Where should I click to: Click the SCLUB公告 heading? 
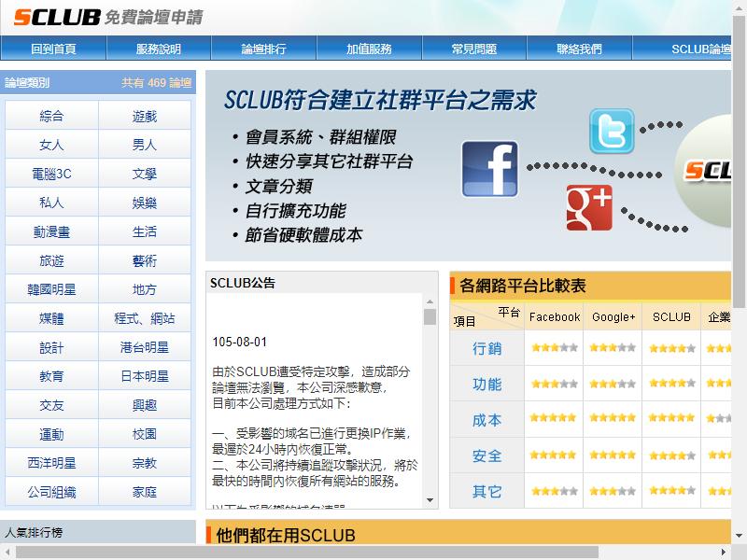click(243, 283)
